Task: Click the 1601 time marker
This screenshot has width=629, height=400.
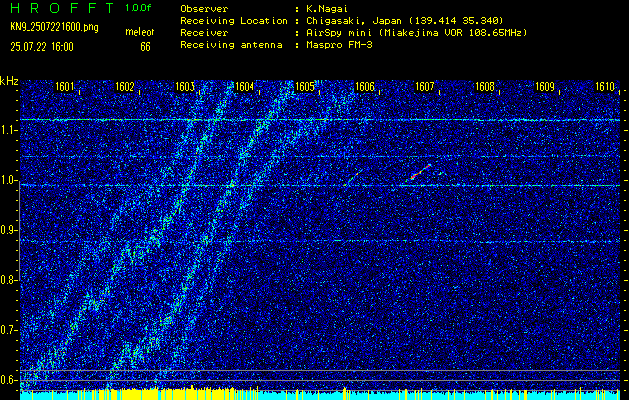Action: (65, 87)
